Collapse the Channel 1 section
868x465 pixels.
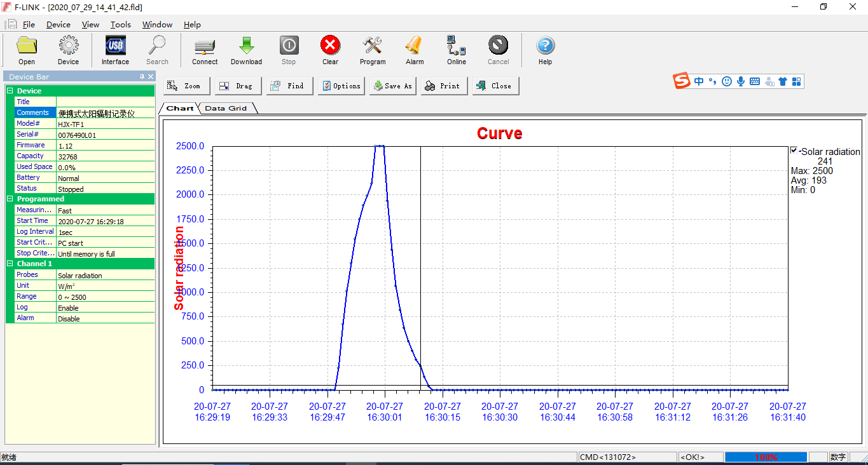click(x=10, y=264)
